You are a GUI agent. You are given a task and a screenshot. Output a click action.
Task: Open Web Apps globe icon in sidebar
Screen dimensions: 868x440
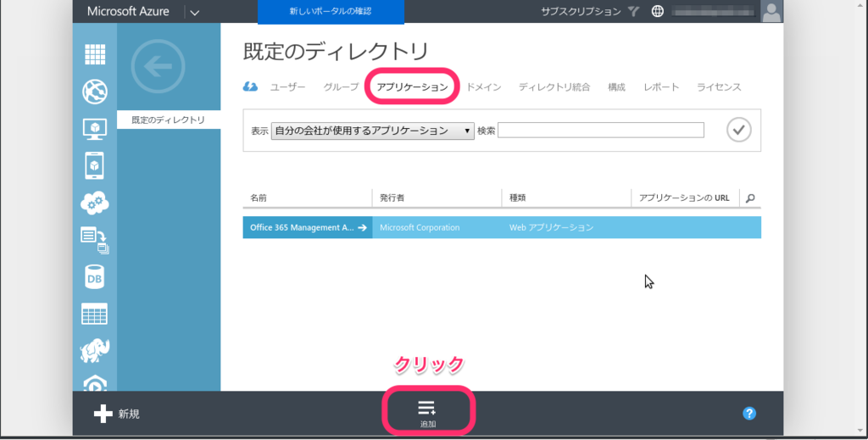[95, 92]
